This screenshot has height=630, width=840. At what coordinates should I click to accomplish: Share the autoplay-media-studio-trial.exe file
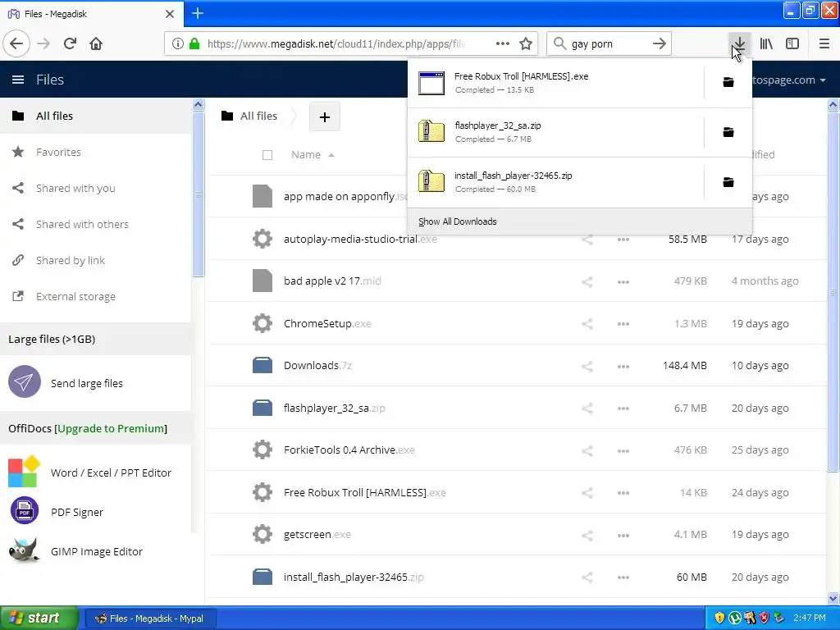click(x=587, y=240)
